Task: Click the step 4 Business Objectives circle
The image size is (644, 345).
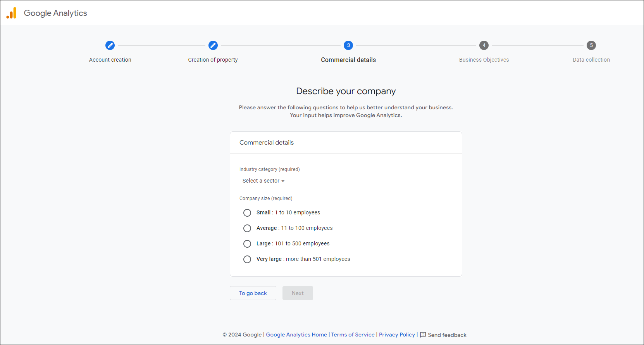Action: pos(484,45)
